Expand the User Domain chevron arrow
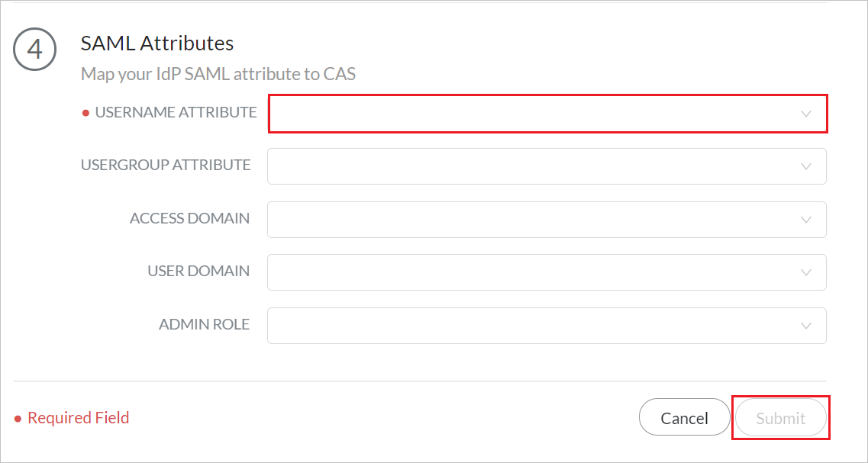The image size is (868, 463). (805, 272)
